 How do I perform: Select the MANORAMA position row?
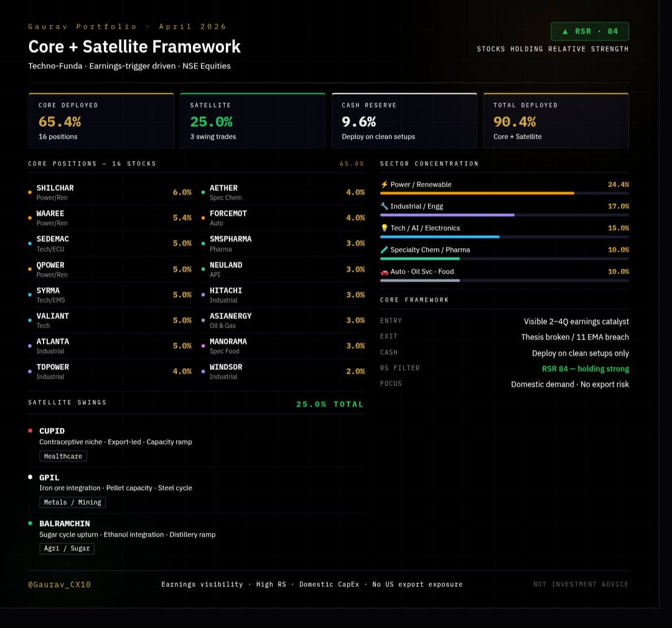click(x=283, y=346)
